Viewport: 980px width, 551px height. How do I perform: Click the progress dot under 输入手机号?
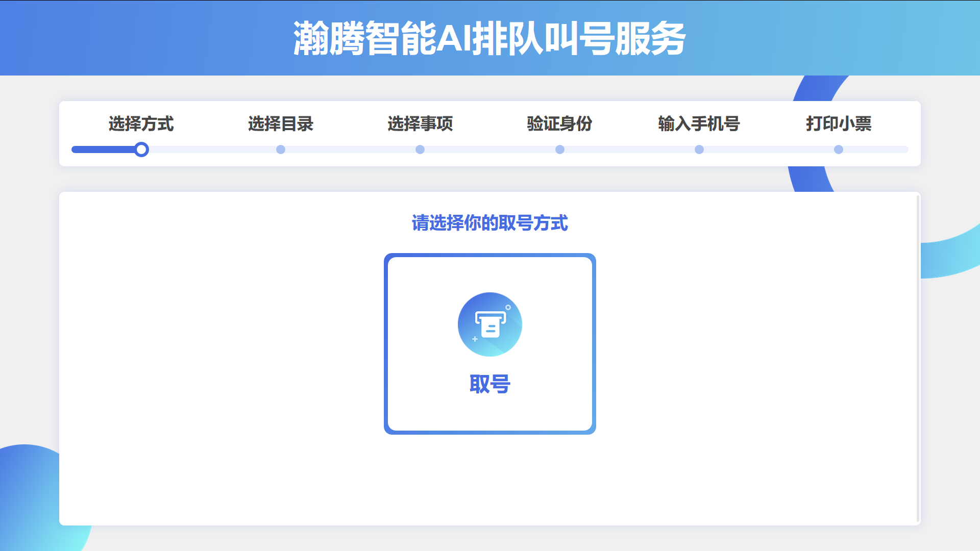tap(699, 149)
